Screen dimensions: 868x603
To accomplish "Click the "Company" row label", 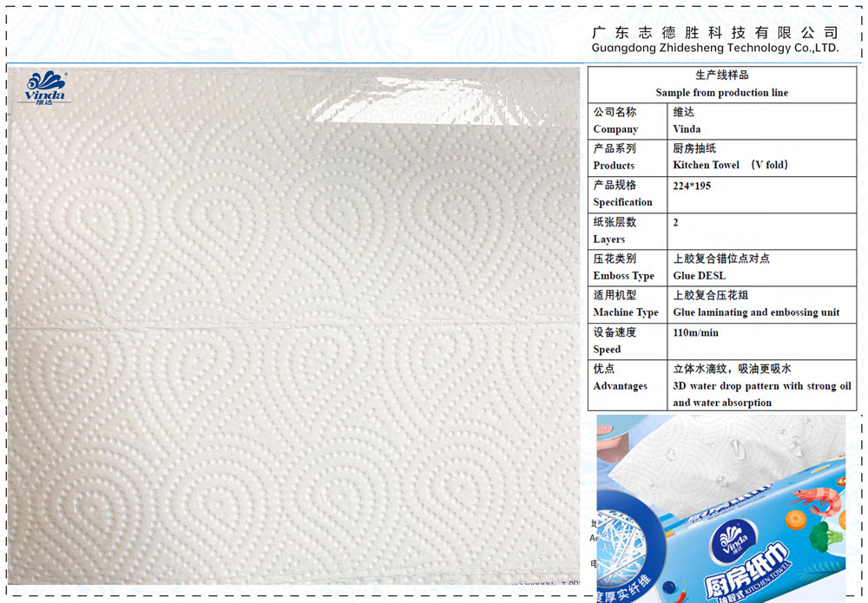I will [x=615, y=129].
